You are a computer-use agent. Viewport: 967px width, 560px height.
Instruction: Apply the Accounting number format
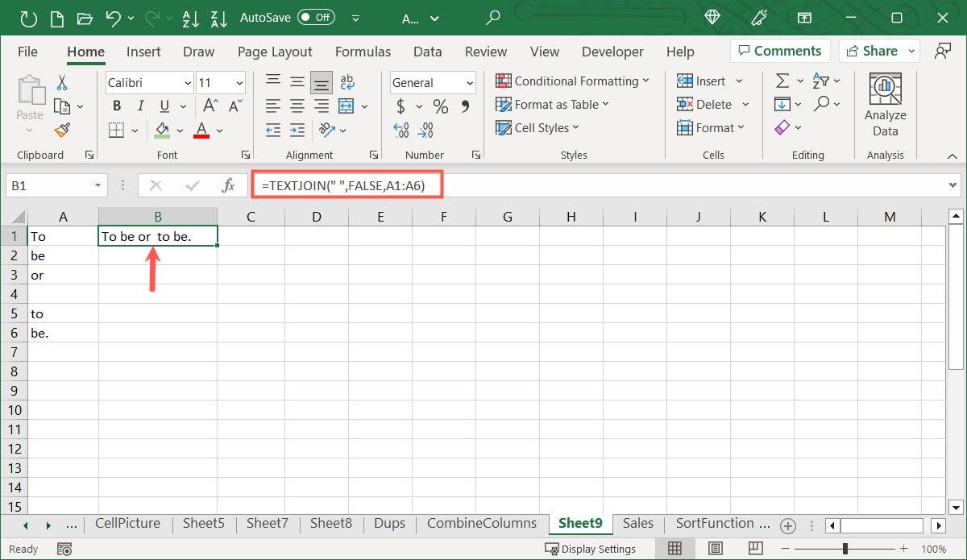(x=401, y=105)
